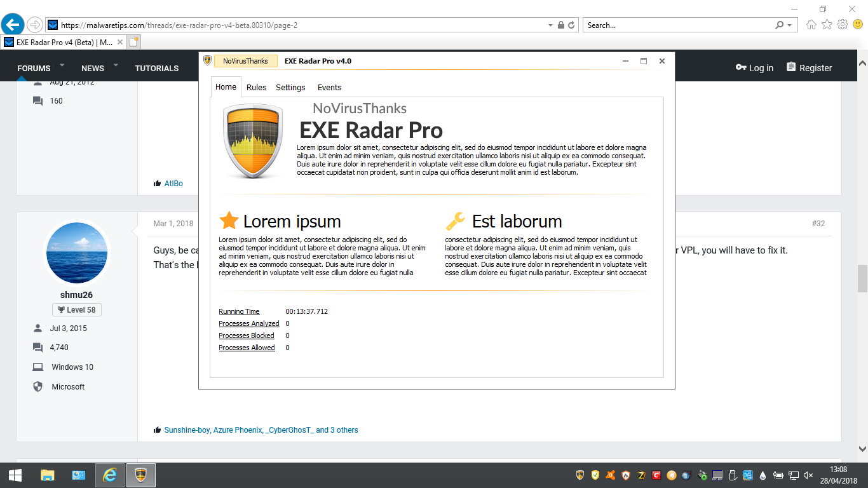The image size is (868, 488).
Task: Open the shmu26 username profile link
Action: click(x=77, y=295)
